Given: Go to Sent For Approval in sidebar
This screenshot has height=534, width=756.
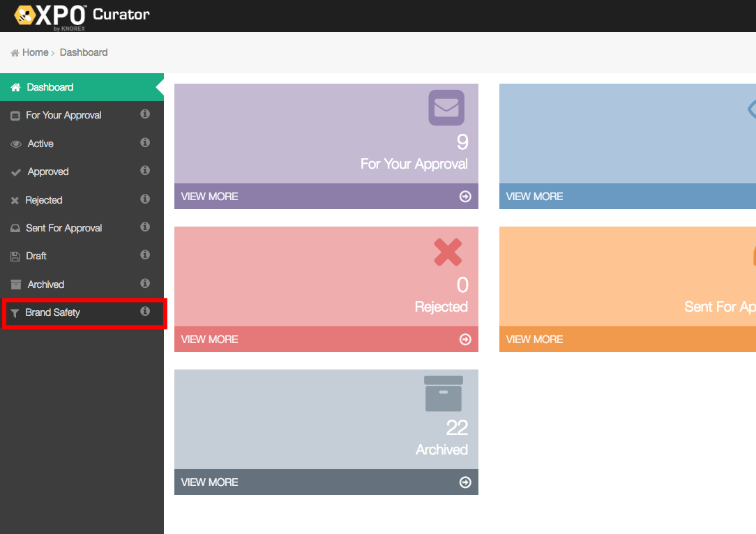Looking at the screenshot, I should (x=63, y=228).
